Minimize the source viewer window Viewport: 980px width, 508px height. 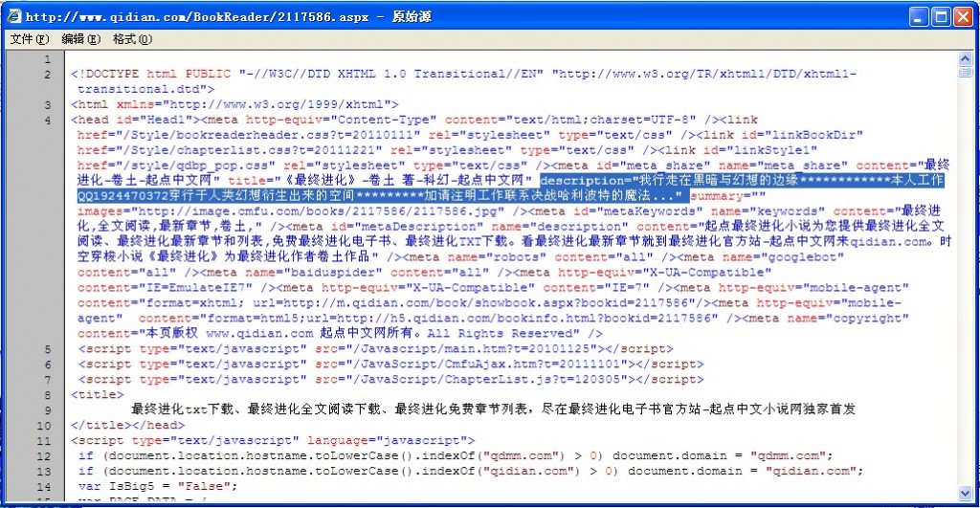click(x=918, y=17)
